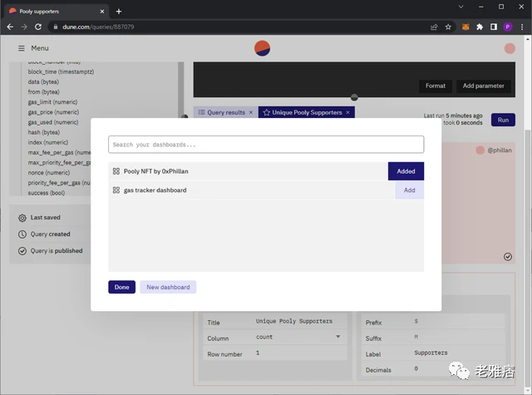Click the Search your dashboards field

[x=266, y=145]
